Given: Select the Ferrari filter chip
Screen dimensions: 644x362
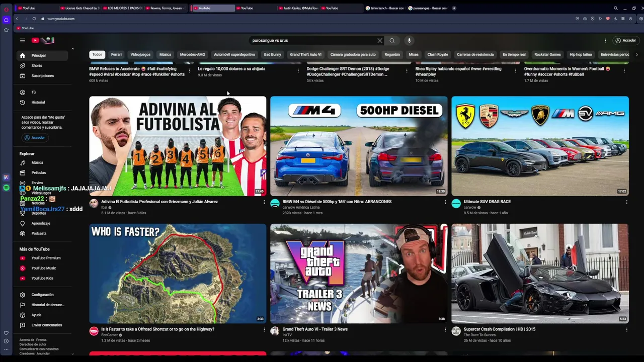Looking at the screenshot, I should point(116,54).
